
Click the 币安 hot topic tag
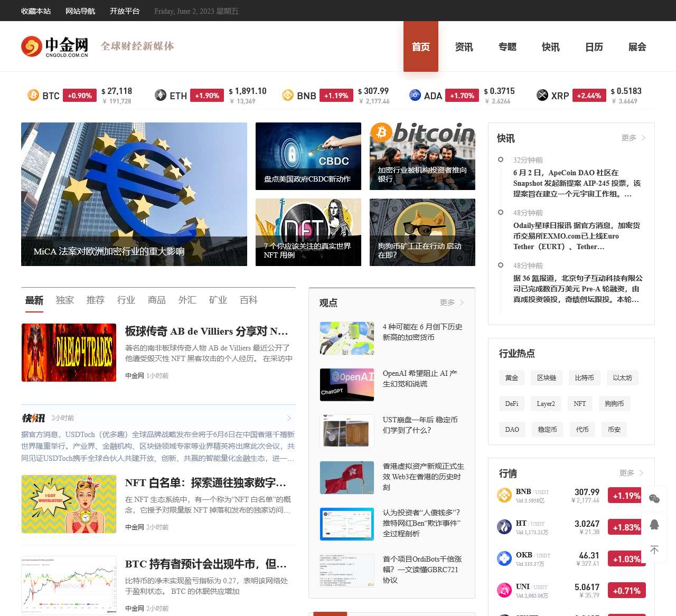[x=614, y=430]
